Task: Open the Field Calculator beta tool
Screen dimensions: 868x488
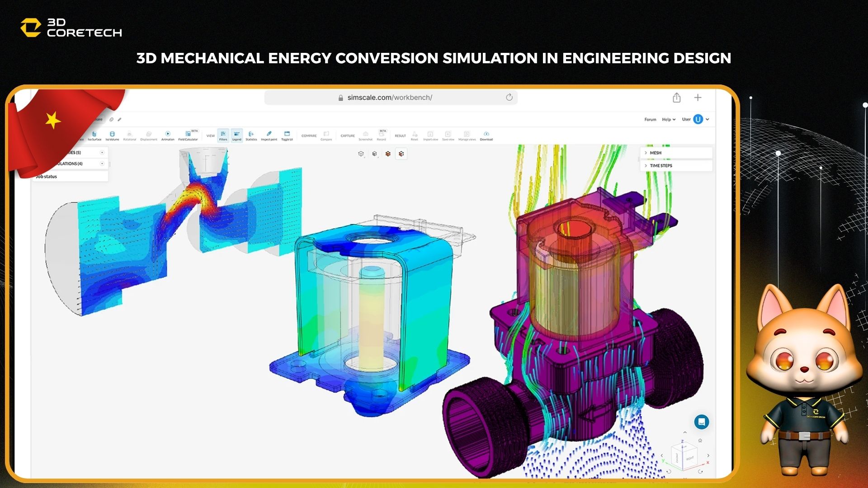Action: 188,136
